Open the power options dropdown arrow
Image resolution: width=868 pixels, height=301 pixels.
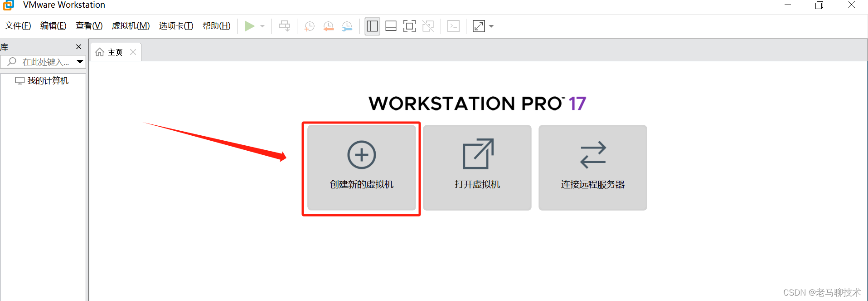tap(262, 26)
